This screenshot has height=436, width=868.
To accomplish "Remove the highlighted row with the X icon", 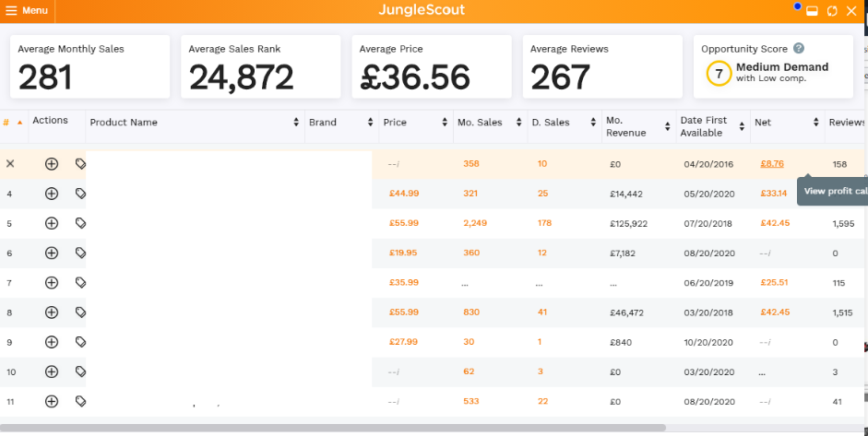I will [10, 164].
